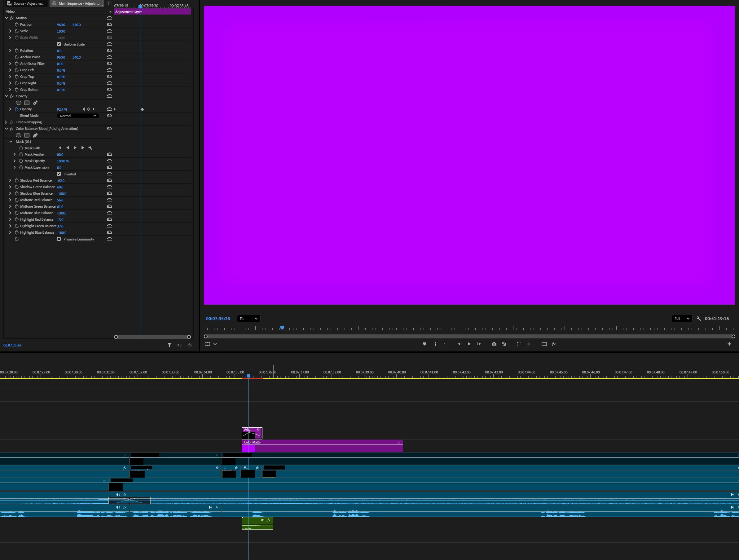Click the filter properties funnel icon

(x=169, y=345)
